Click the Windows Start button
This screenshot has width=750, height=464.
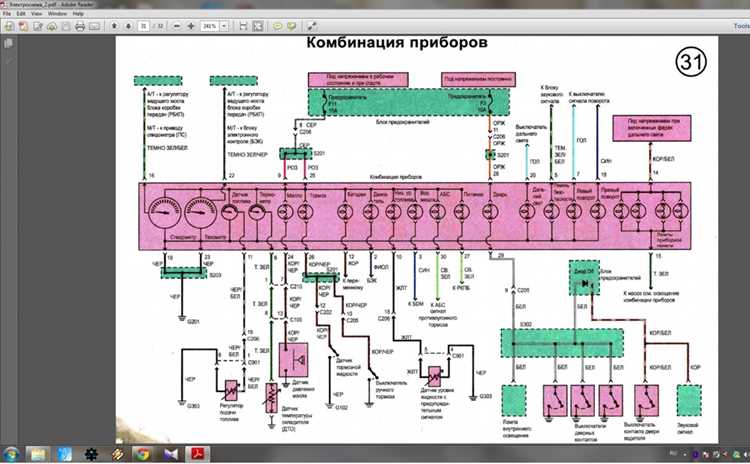(x=11, y=454)
